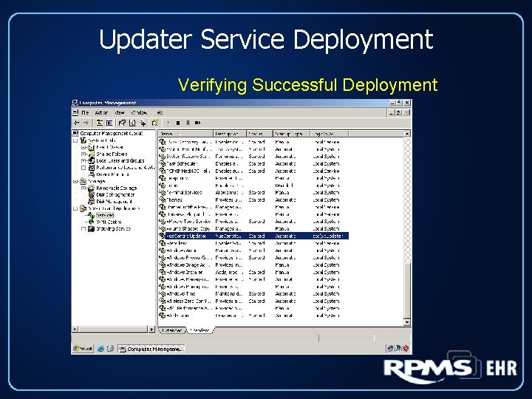This screenshot has width=532, height=399.
Task: Expand the Shared Folders node
Action: tap(83, 154)
